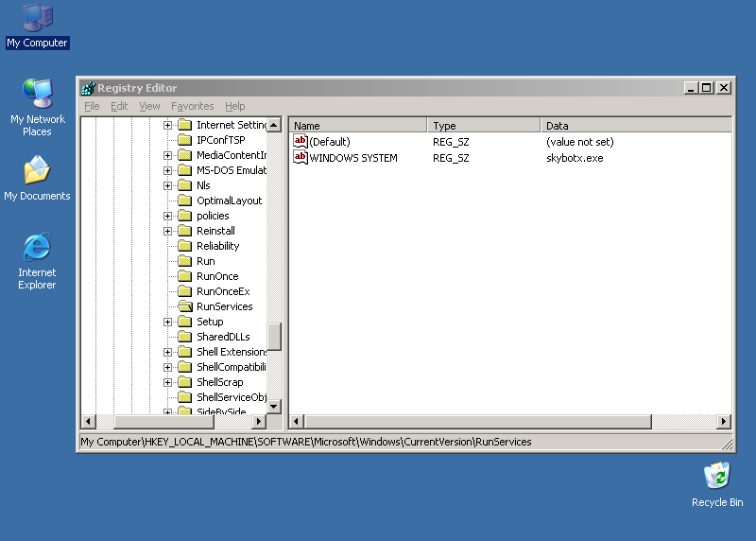Select the (Default) value name

point(330,142)
